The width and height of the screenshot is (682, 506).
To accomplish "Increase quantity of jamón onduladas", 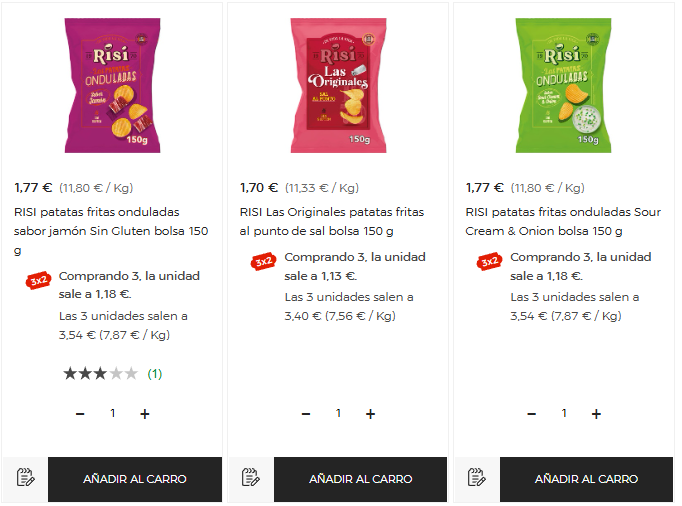I will [145, 414].
